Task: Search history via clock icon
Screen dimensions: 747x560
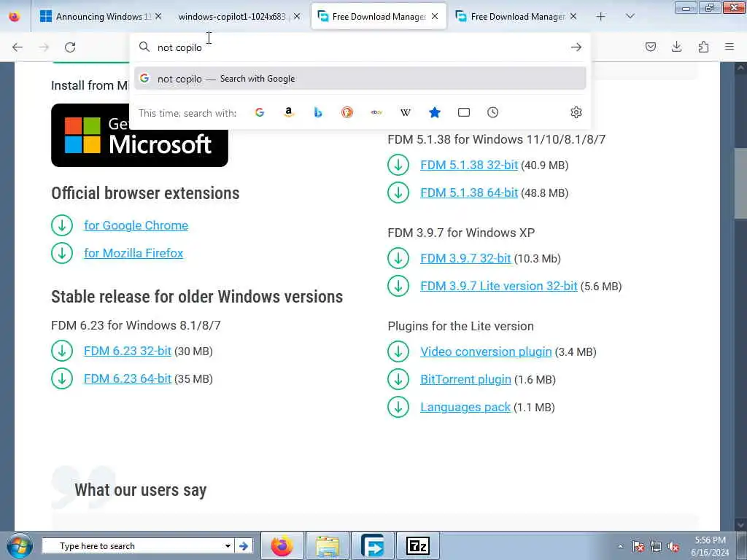Action: pyautogui.click(x=492, y=112)
